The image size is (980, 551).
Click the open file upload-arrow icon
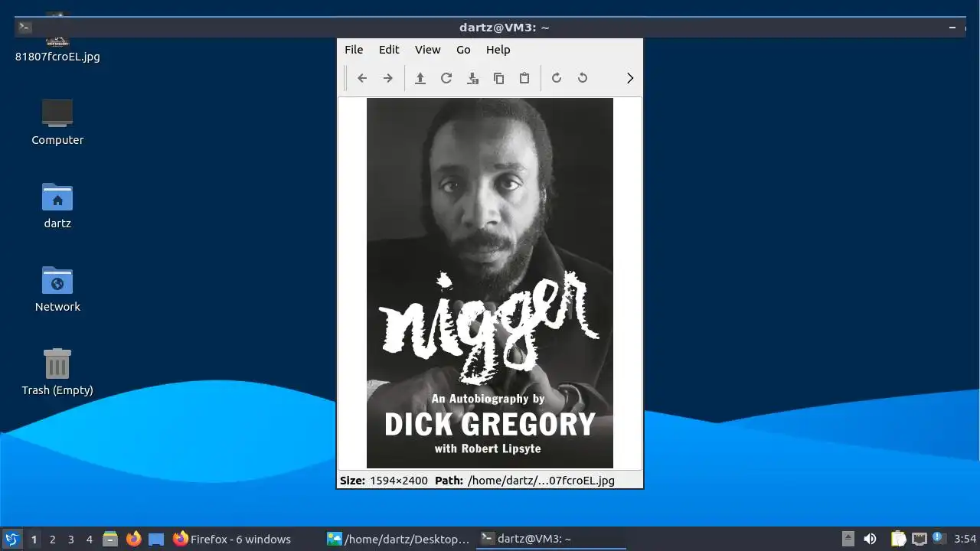[x=420, y=78]
